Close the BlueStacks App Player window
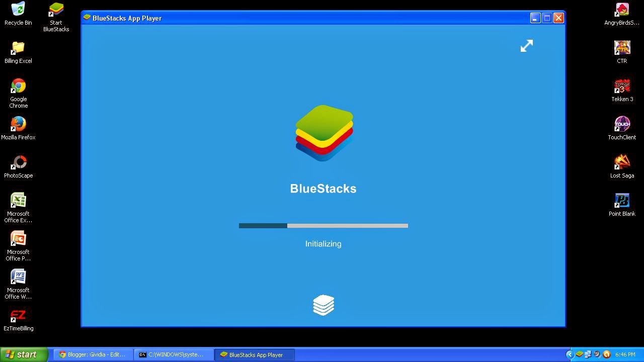Image resolution: width=644 pixels, height=362 pixels. coord(558,18)
